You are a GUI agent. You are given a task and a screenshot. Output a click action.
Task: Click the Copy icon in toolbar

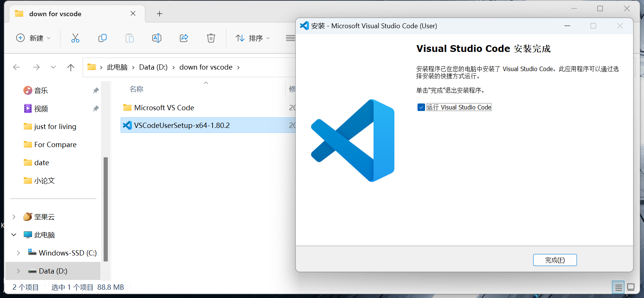pos(102,38)
